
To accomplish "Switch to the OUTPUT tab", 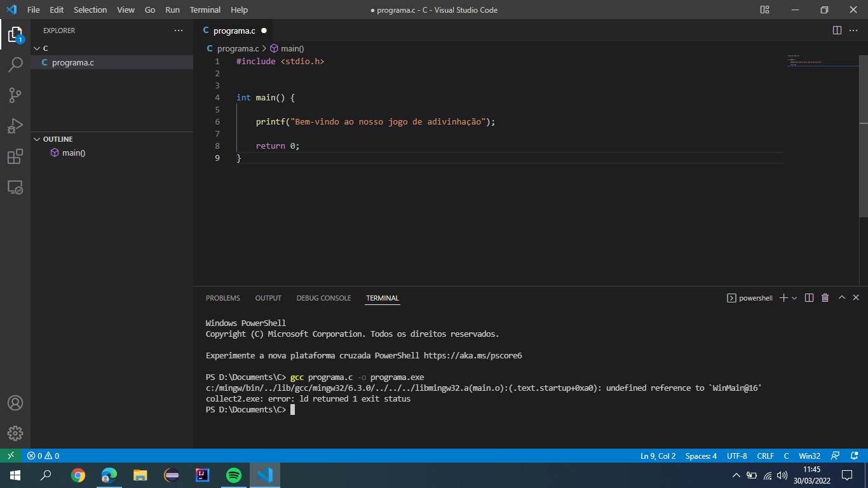I will click(268, 298).
